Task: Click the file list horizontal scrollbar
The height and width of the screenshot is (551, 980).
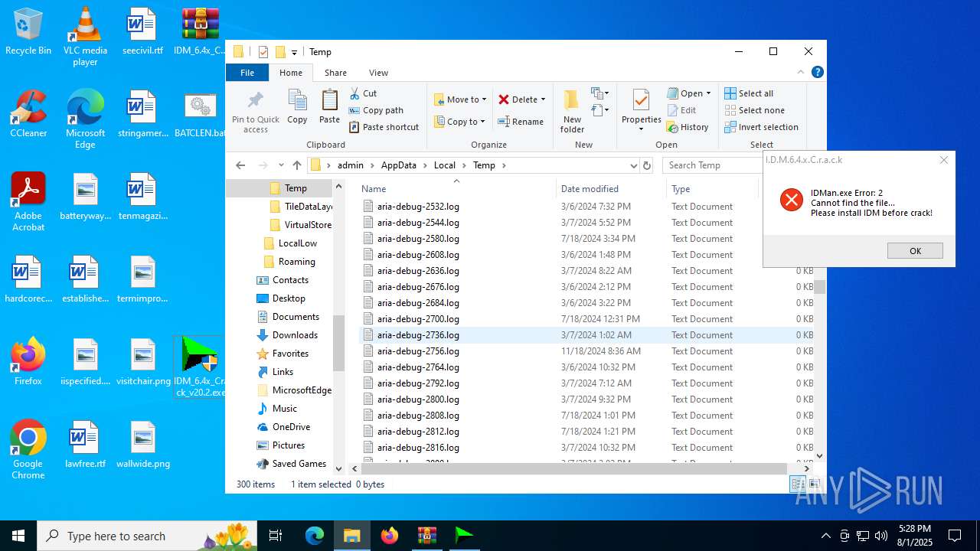Action: [574, 468]
